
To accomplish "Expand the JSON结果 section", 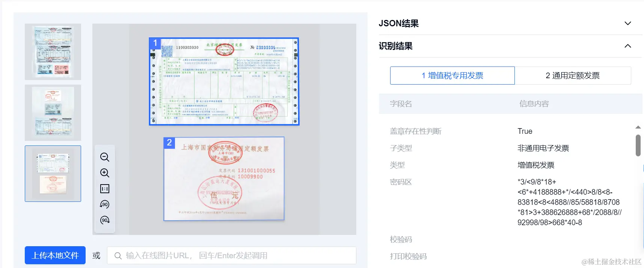I will pyautogui.click(x=627, y=23).
